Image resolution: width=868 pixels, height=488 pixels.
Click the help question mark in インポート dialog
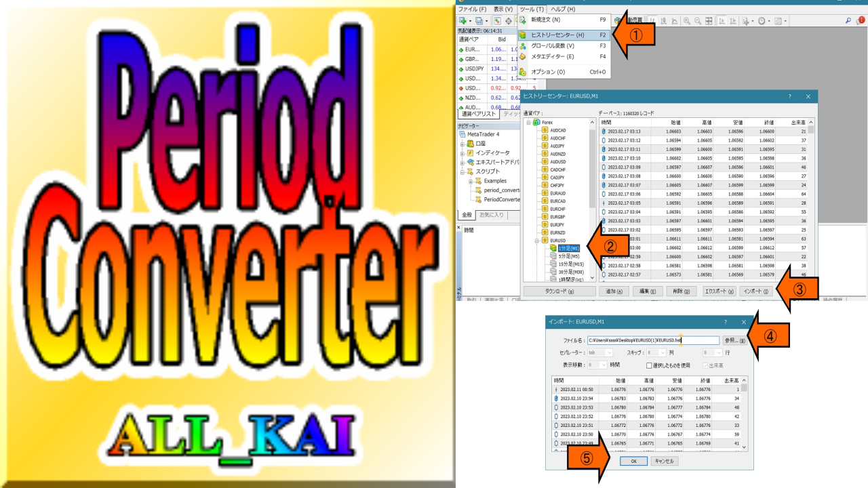pyautogui.click(x=726, y=323)
